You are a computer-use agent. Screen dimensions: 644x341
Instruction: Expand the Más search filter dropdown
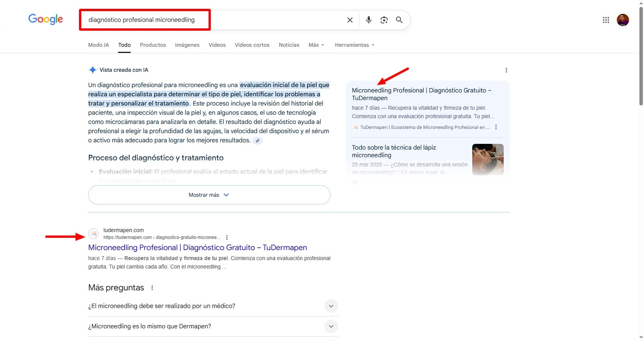316,45
